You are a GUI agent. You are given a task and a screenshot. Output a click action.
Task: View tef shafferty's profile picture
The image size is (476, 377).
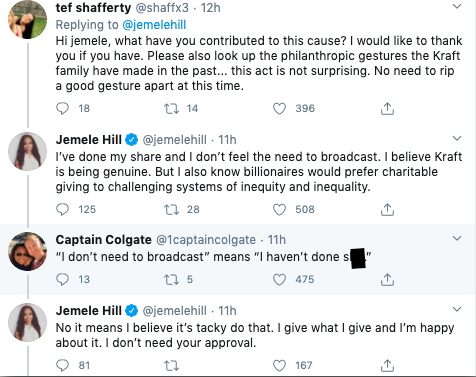click(x=27, y=19)
